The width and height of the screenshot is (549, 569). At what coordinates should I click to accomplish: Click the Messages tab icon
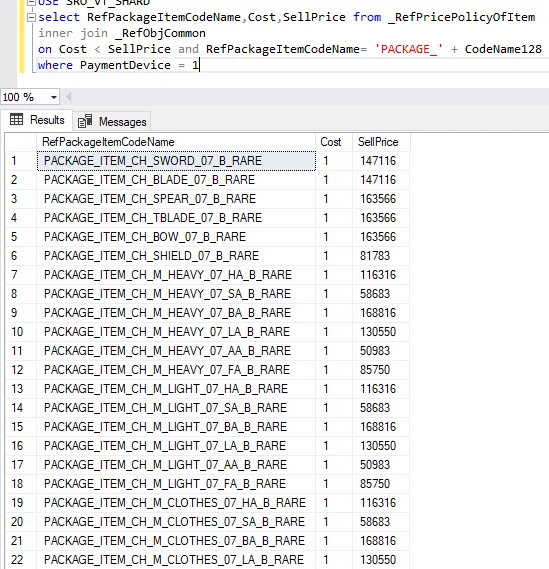[85, 122]
